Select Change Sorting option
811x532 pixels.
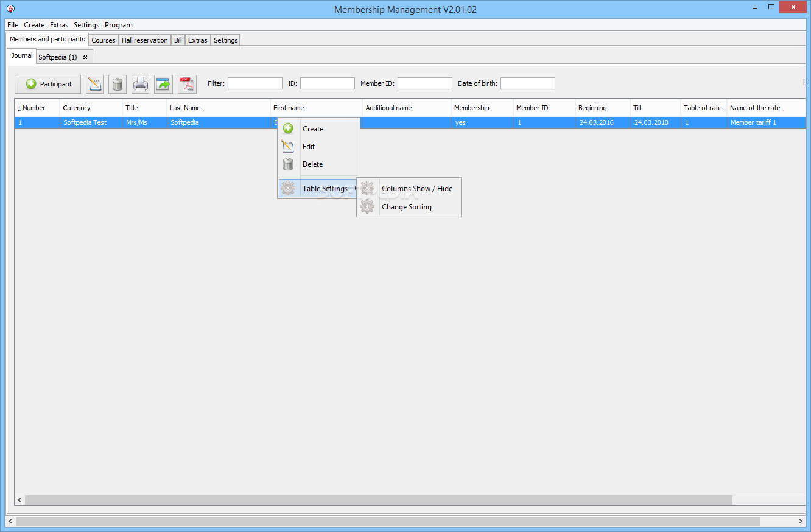pyautogui.click(x=409, y=207)
